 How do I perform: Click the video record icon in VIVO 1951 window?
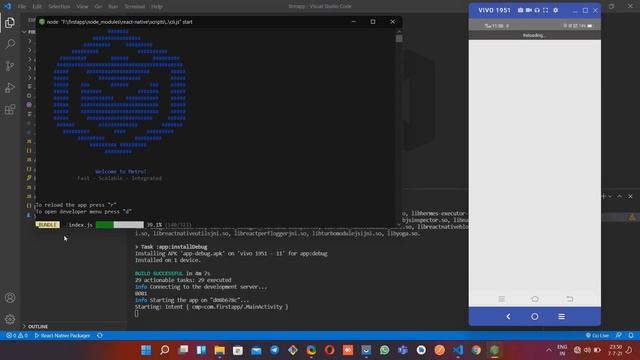[x=529, y=10]
